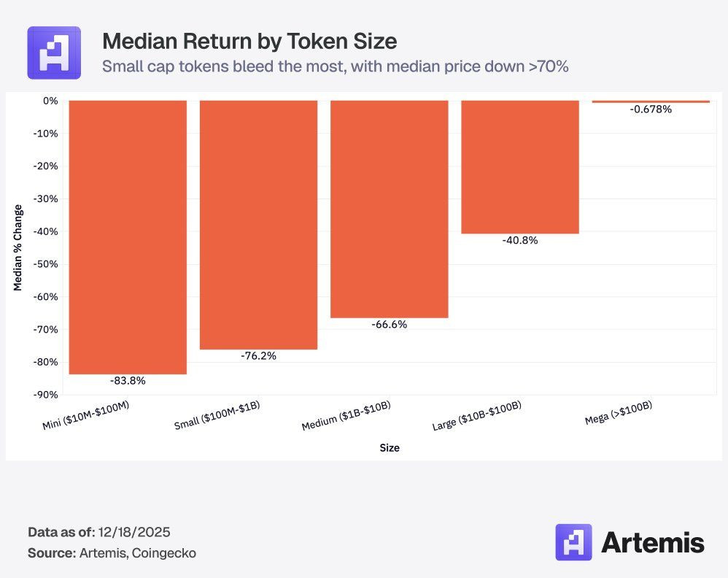Select the Medium ($1B-$10B) bar
This screenshot has height=578, width=728.
coord(390,209)
